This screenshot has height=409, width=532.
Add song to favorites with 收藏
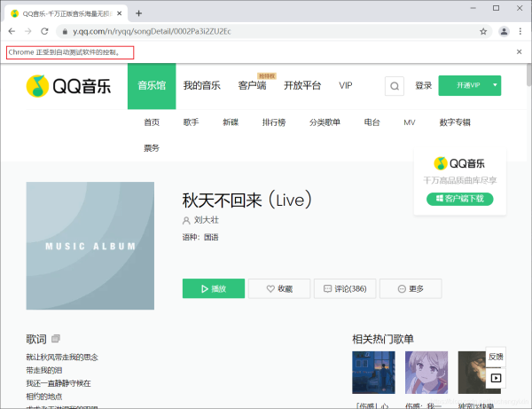[279, 288]
